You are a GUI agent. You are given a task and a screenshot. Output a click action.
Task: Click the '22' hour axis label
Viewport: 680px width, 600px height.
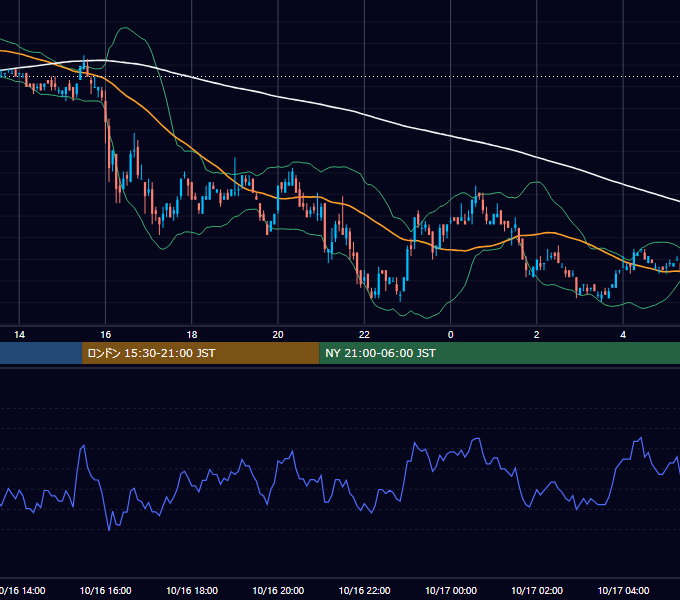364,335
